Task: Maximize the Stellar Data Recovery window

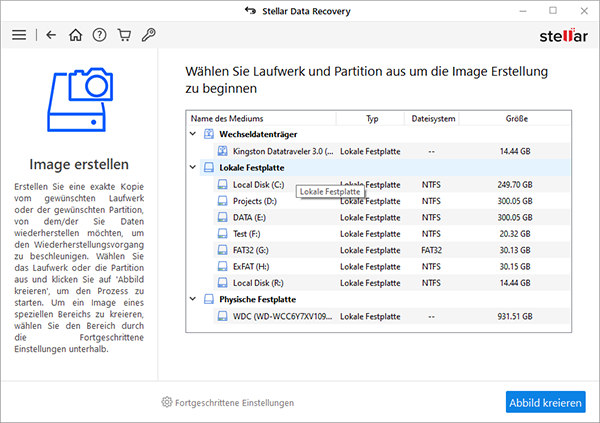Action: (x=553, y=11)
